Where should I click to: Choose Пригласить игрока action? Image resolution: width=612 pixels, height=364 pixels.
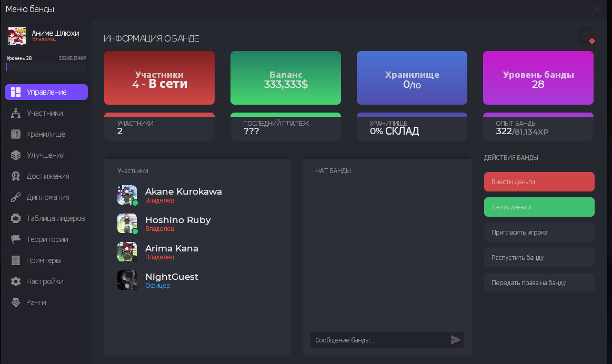pyautogui.click(x=539, y=232)
